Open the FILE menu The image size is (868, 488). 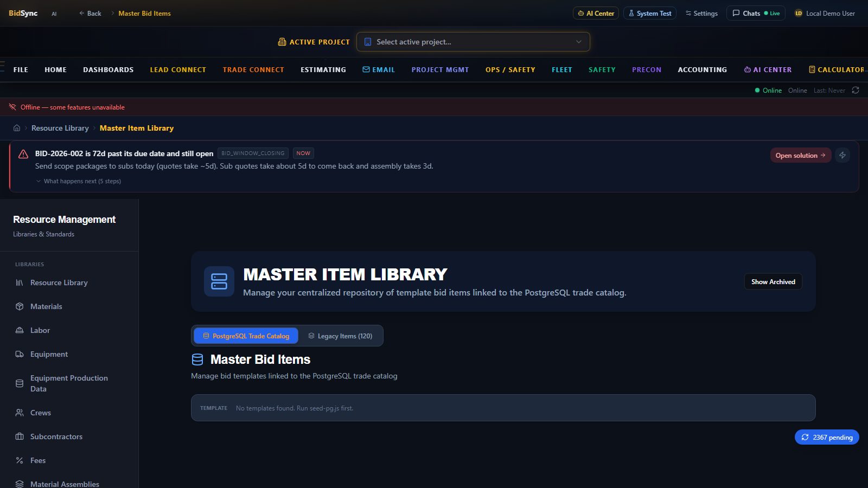tap(21, 69)
